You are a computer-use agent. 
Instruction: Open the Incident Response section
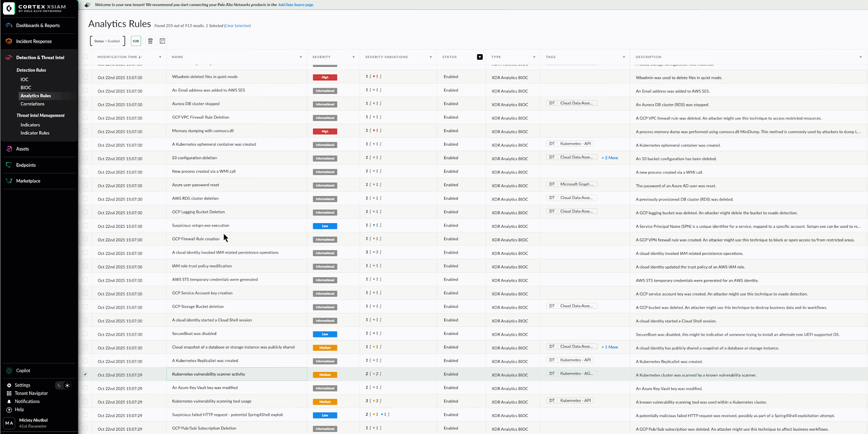[35, 41]
